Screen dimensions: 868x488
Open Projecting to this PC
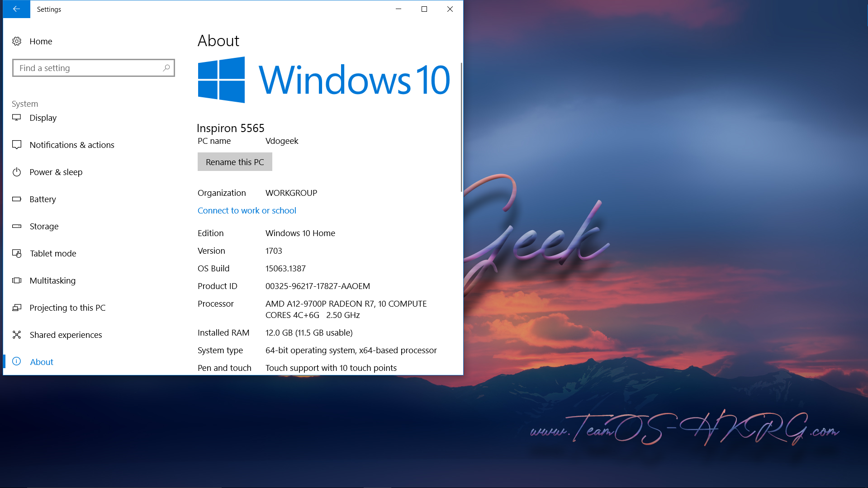tap(67, 308)
